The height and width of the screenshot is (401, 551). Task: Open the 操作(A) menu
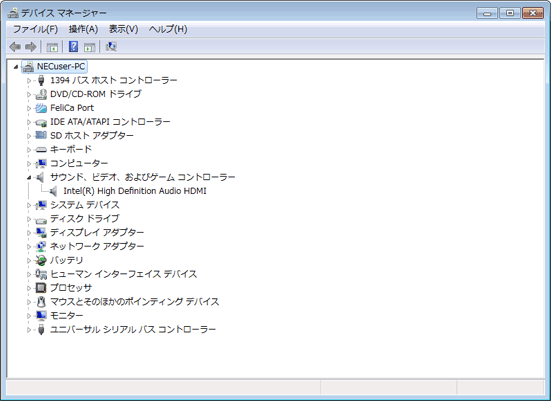coord(83,29)
